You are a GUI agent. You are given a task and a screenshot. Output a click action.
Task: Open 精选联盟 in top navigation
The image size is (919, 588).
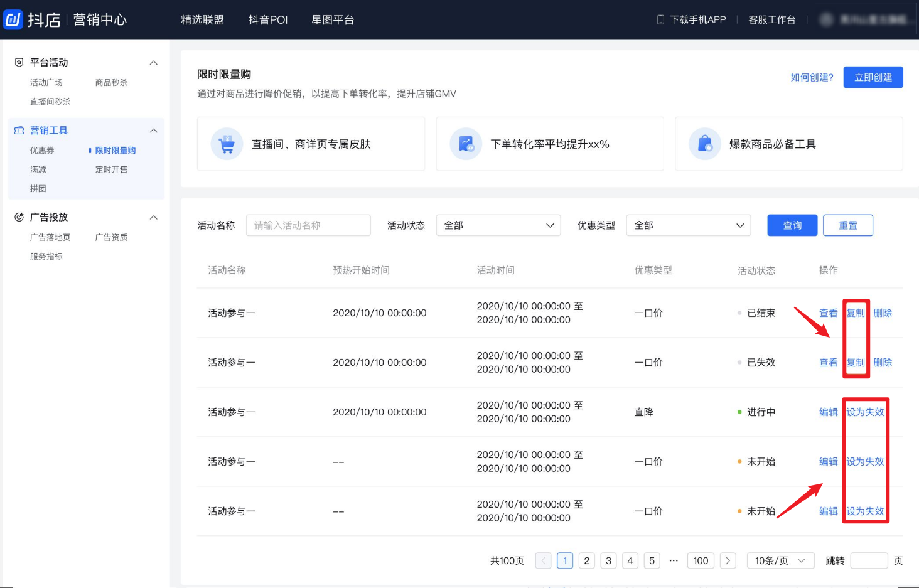(x=202, y=19)
